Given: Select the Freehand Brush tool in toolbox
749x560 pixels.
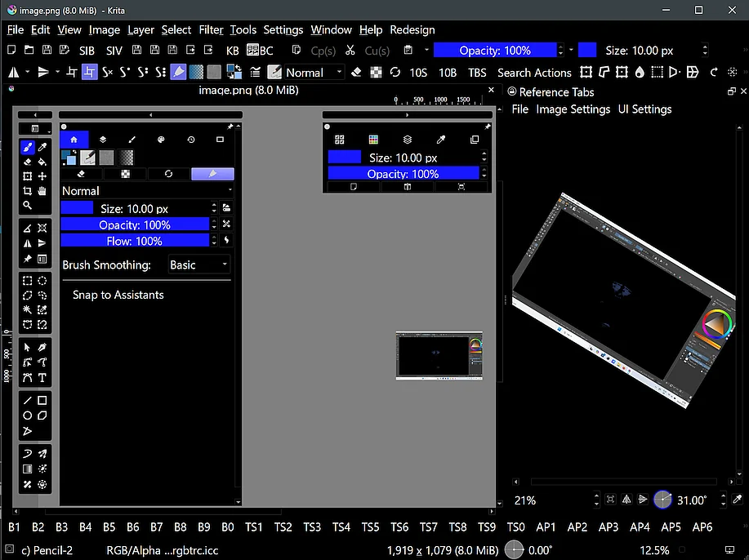Looking at the screenshot, I should 27,148.
